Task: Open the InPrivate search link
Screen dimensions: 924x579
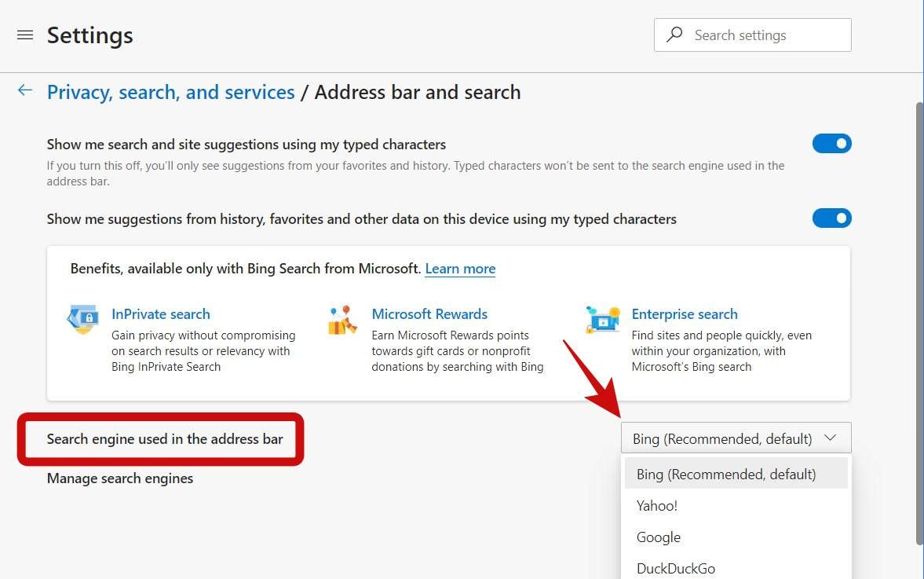Action: coord(161,314)
